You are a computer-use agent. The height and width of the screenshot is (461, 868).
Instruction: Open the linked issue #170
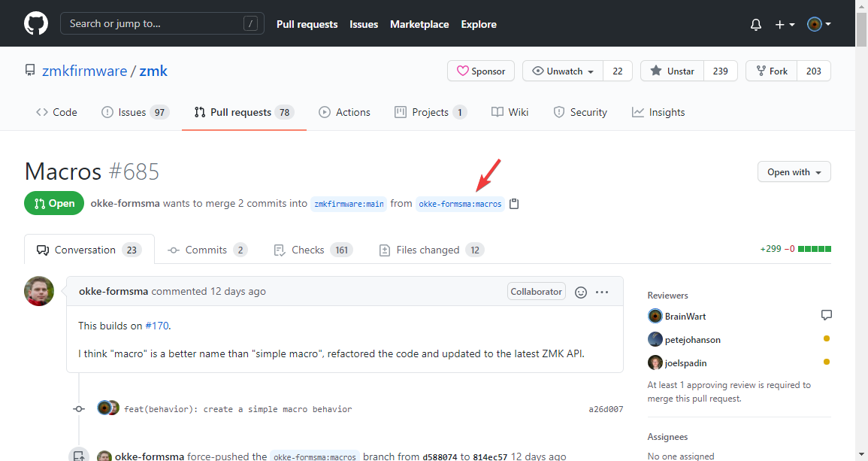156,326
